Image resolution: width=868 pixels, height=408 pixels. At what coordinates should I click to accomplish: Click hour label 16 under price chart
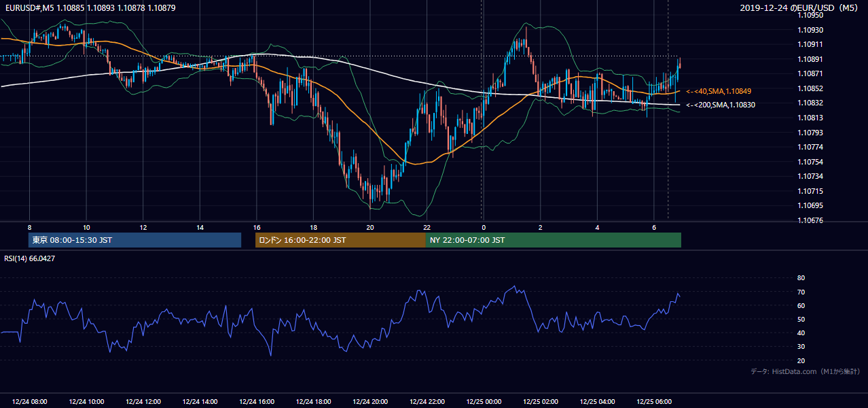[x=257, y=227]
